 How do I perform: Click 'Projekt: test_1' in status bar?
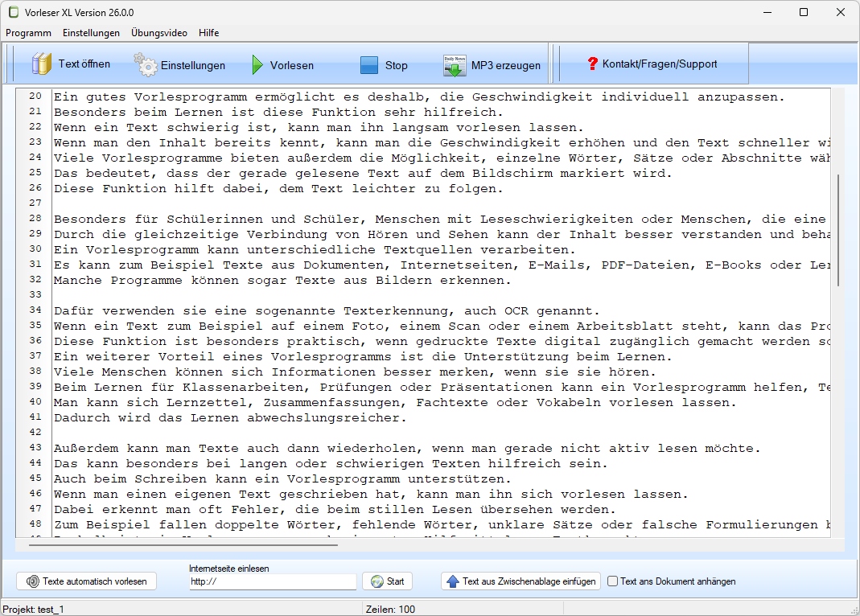click(x=34, y=610)
